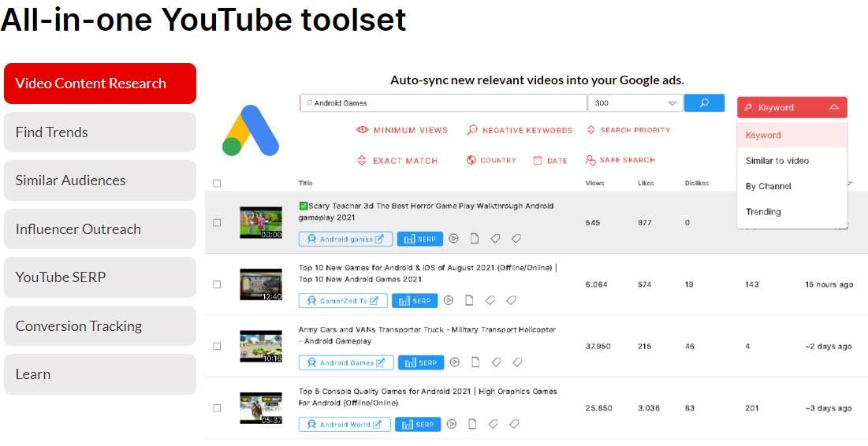This screenshot has width=868, height=446.
Task: Open the Negative Keywords filter
Action: (x=520, y=130)
